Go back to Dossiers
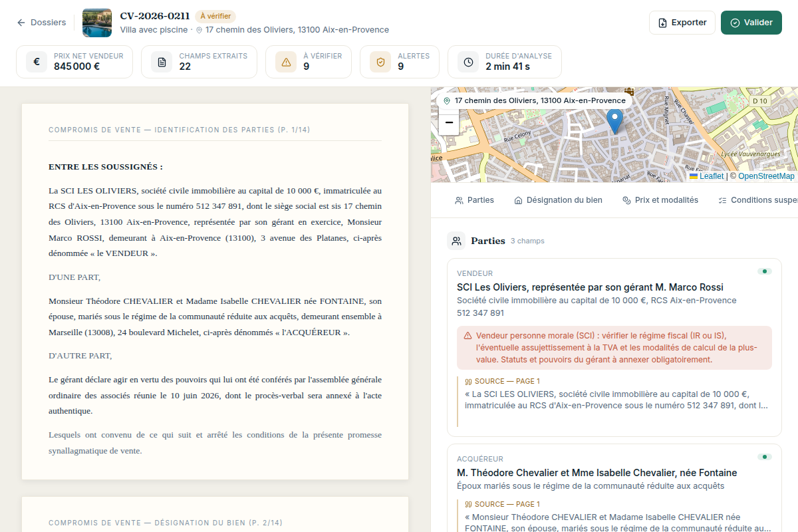The height and width of the screenshot is (532, 798). (x=41, y=23)
